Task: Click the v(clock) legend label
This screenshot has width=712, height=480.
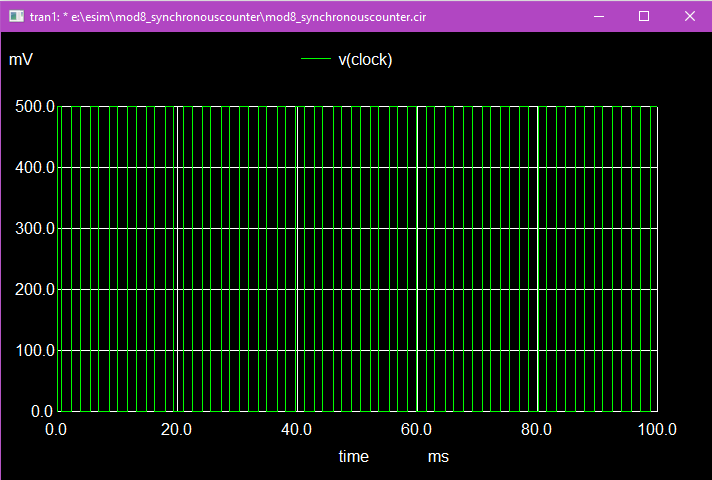Action: pos(365,59)
